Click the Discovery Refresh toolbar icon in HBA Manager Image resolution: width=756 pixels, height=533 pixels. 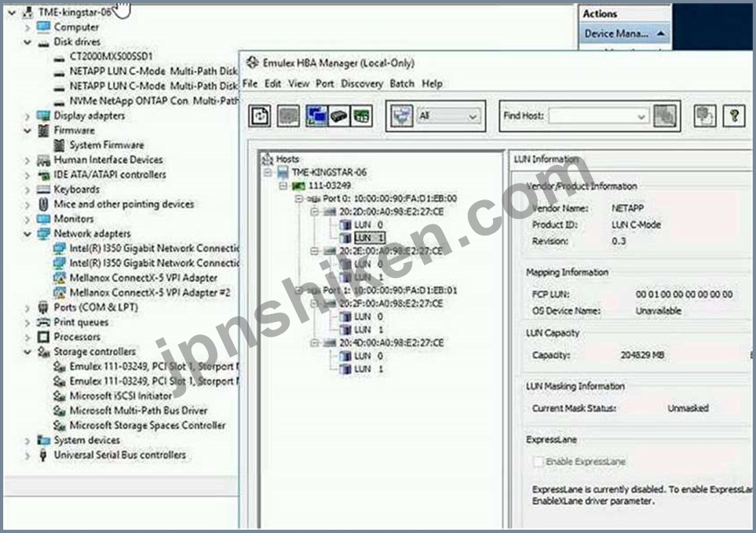click(260, 115)
